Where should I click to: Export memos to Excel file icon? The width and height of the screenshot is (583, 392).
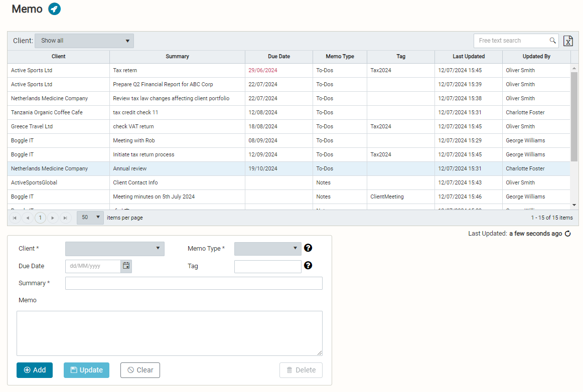[568, 41]
